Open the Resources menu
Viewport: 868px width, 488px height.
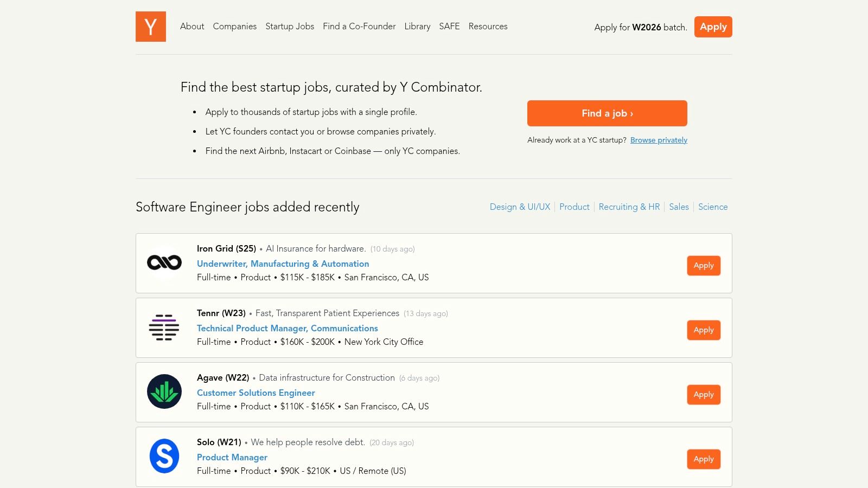pos(488,26)
